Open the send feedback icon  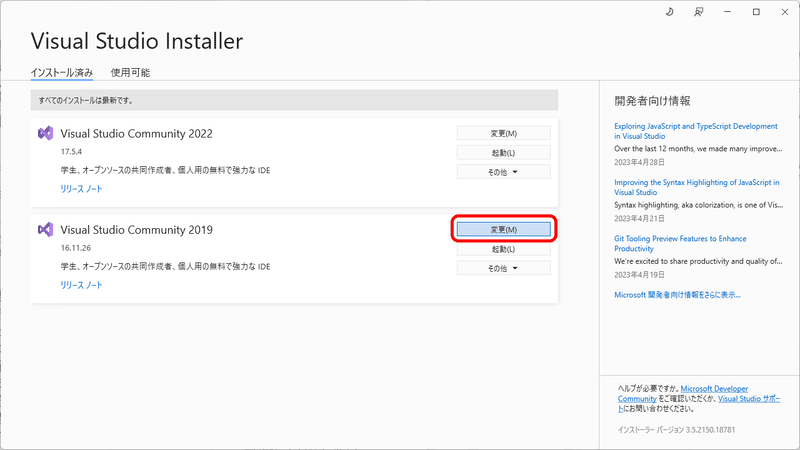coord(698,12)
